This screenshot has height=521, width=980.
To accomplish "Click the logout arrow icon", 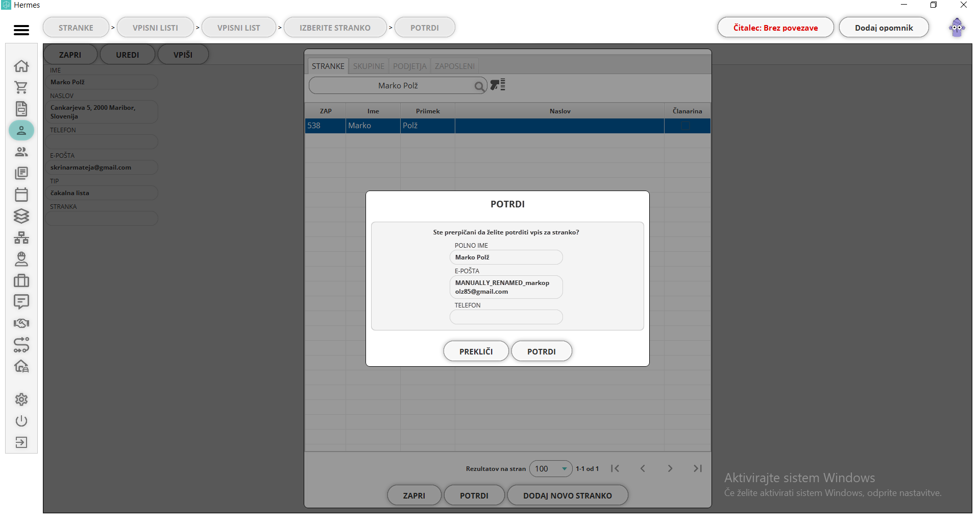I will coord(21,442).
